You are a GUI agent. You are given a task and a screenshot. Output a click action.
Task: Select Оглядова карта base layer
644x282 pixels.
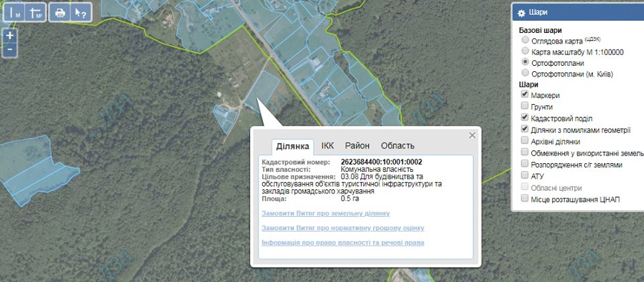(x=525, y=40)
